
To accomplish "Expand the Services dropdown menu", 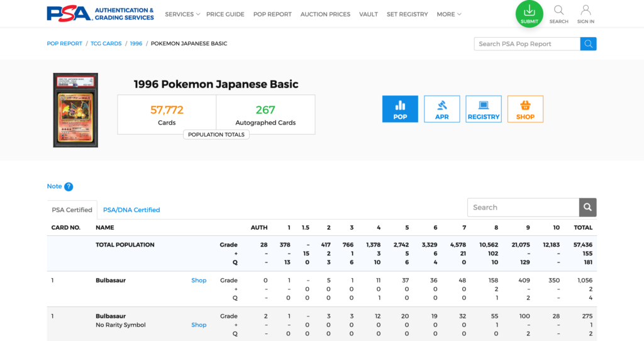I will (182, 14).
